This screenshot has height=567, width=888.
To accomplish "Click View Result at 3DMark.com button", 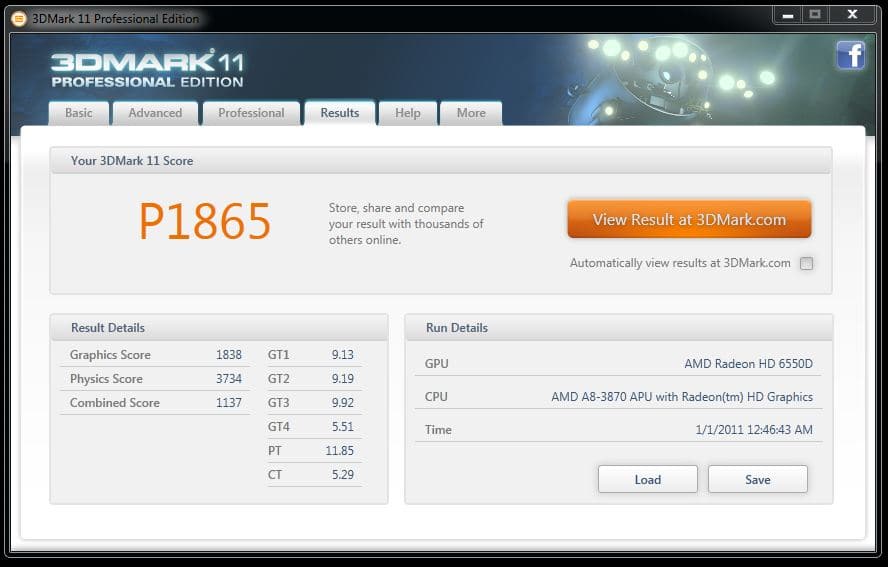I will (x=689, y=219).
